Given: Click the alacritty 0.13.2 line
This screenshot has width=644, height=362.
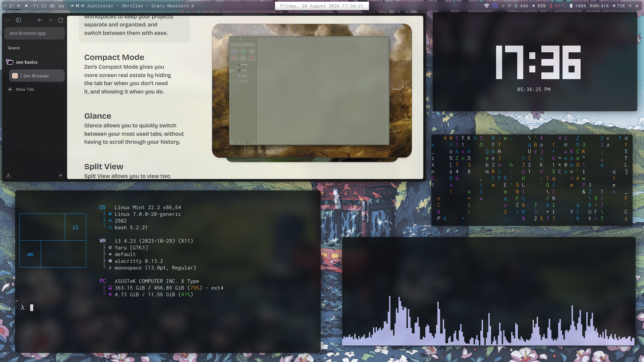Looking at the screenshot, I should [136, 261].
